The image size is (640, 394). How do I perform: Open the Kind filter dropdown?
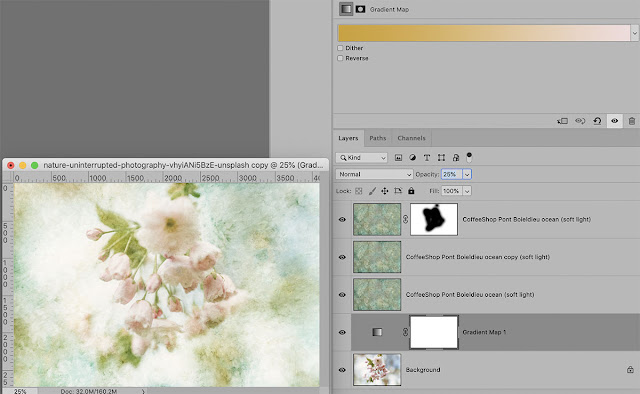362,158
